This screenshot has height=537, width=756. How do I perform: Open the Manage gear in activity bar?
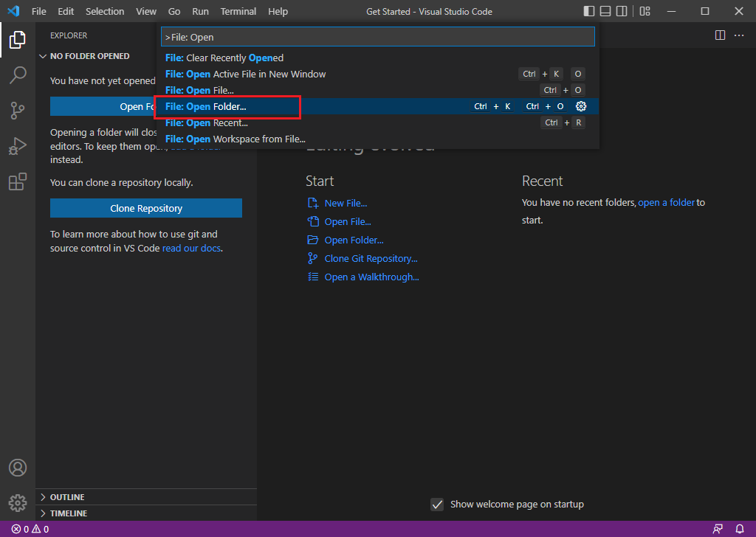pyautogui.click(x=18, y=503)
